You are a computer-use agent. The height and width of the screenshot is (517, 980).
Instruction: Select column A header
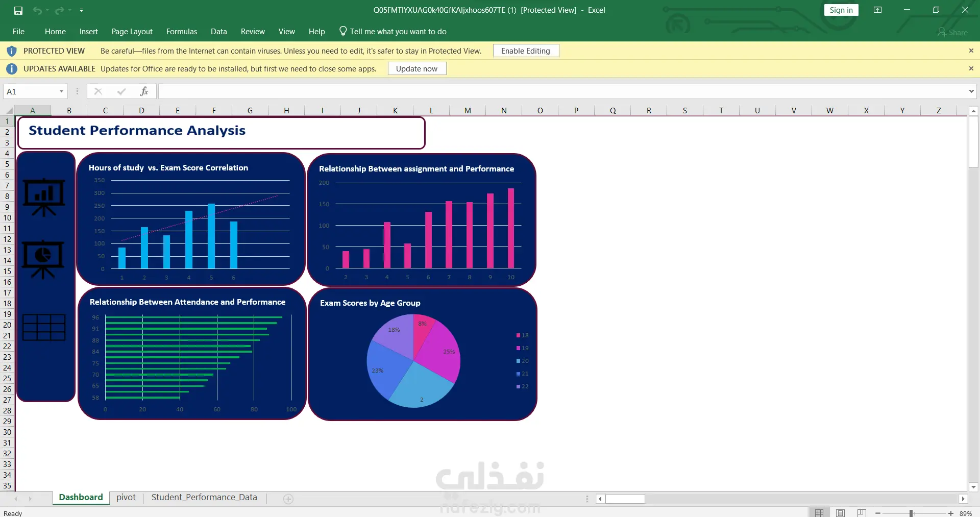(33, 110)
